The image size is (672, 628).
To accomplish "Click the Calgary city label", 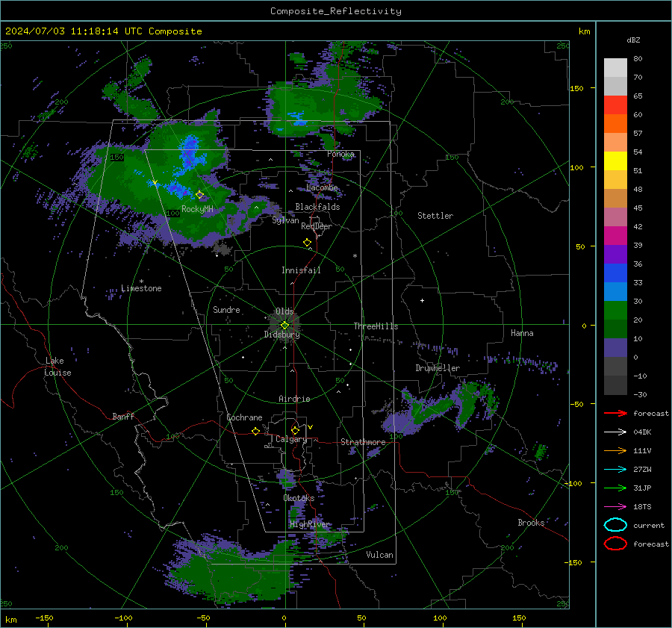I will [291, 439].
